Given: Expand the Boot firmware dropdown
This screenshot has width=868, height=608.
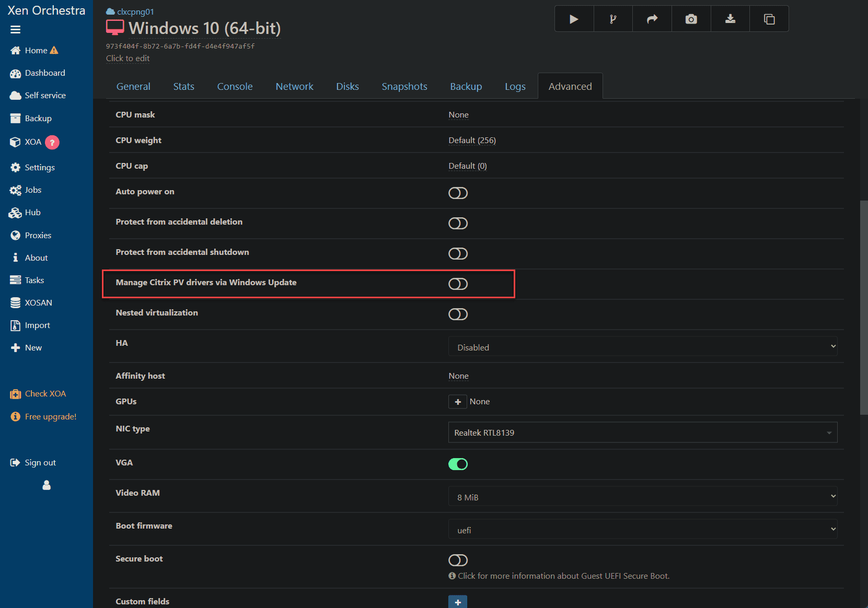Looking at the screenshot, I should pyautogui.click(x=643, y=530).
